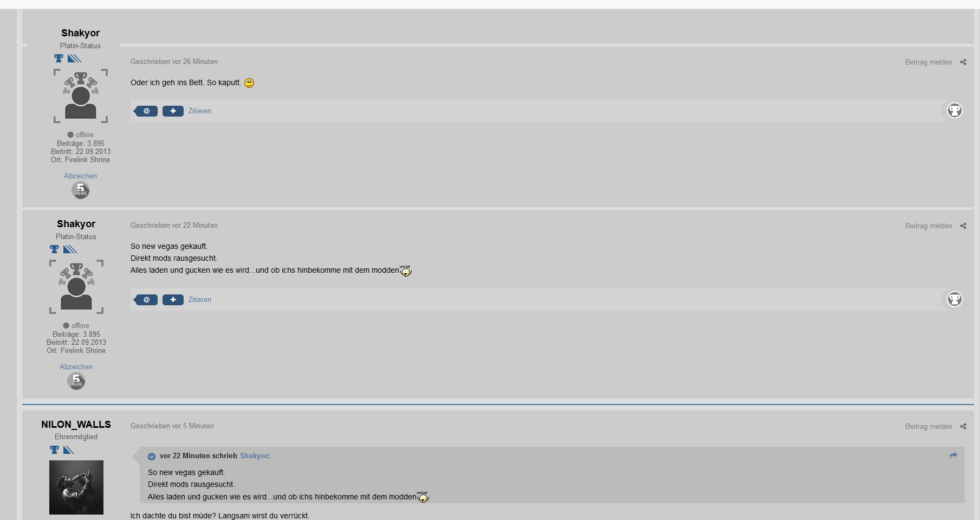Click the @ mention button in second post

(x=146, y=300)
